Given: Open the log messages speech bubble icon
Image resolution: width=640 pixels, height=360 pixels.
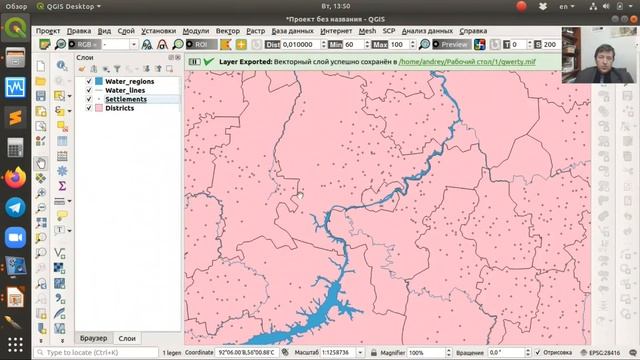Looking at the screenshot, I should [633, 352].
